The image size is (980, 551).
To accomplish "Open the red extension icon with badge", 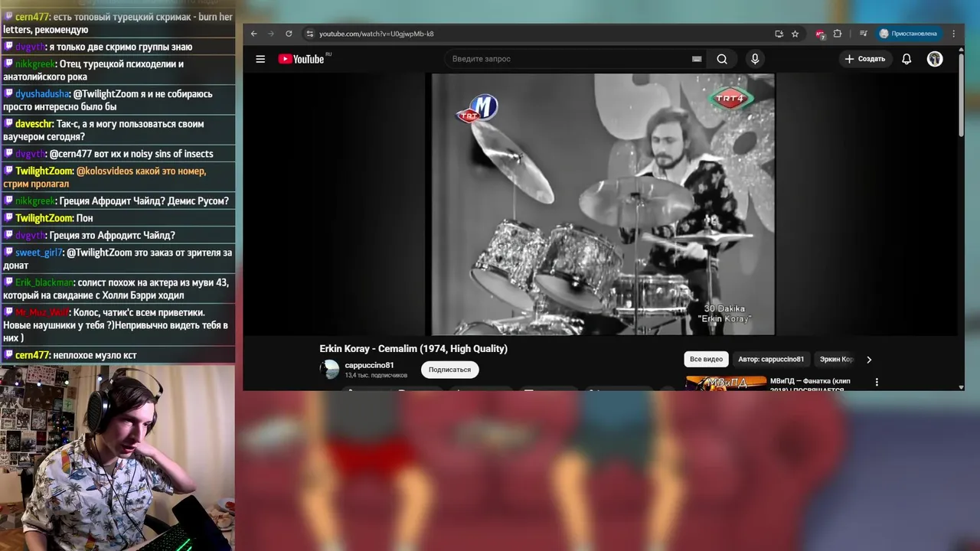I will (x=820, y=34).
